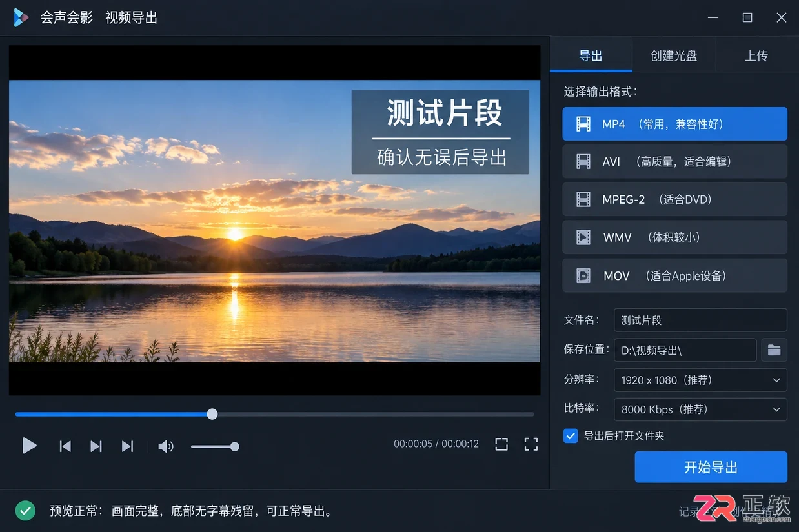Open the folder browse icon beside 保存位置

tap(774, 350)
